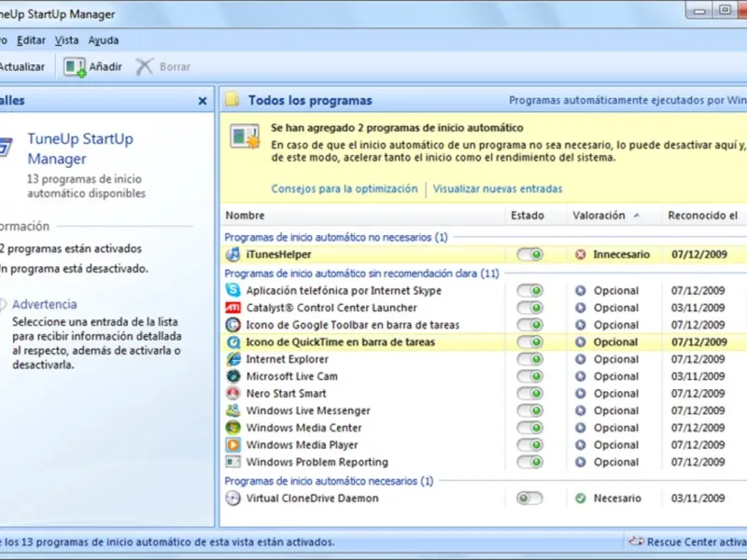Click the iTunesHelper music note icon
747x560 pixels.
coord(233,254)
